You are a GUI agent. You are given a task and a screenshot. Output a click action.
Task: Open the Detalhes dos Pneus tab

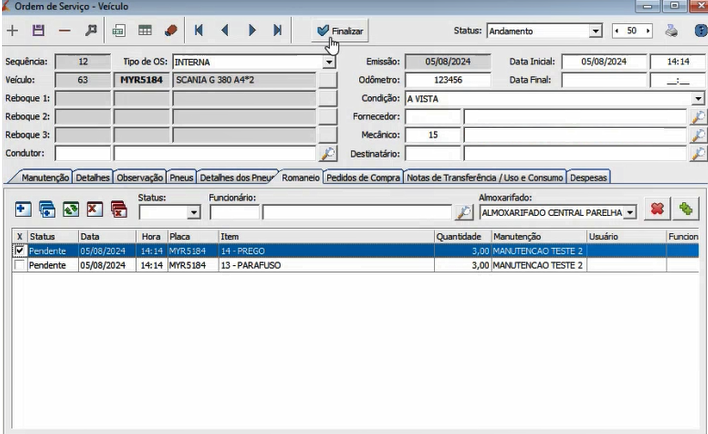pos(238,178)
